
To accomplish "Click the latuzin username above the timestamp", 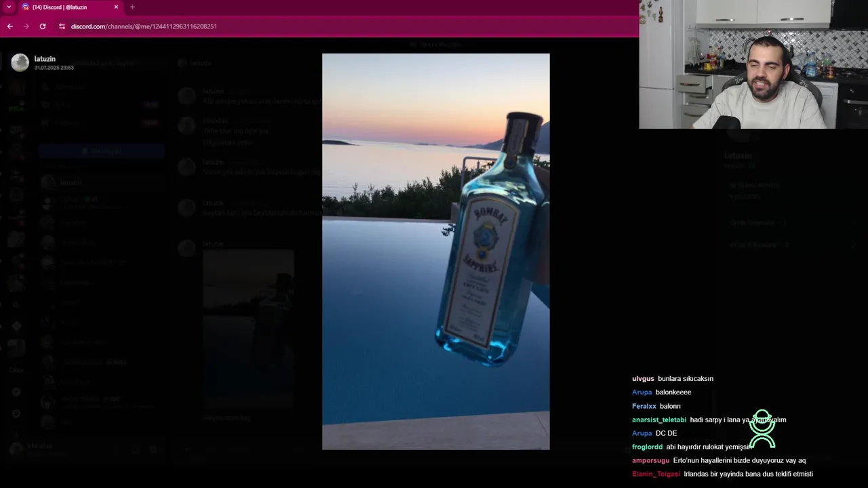I will (x=45, y=59).
